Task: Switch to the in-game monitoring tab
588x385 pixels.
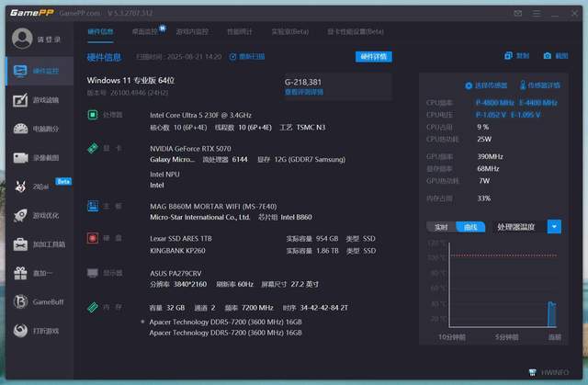Action: 192,31
